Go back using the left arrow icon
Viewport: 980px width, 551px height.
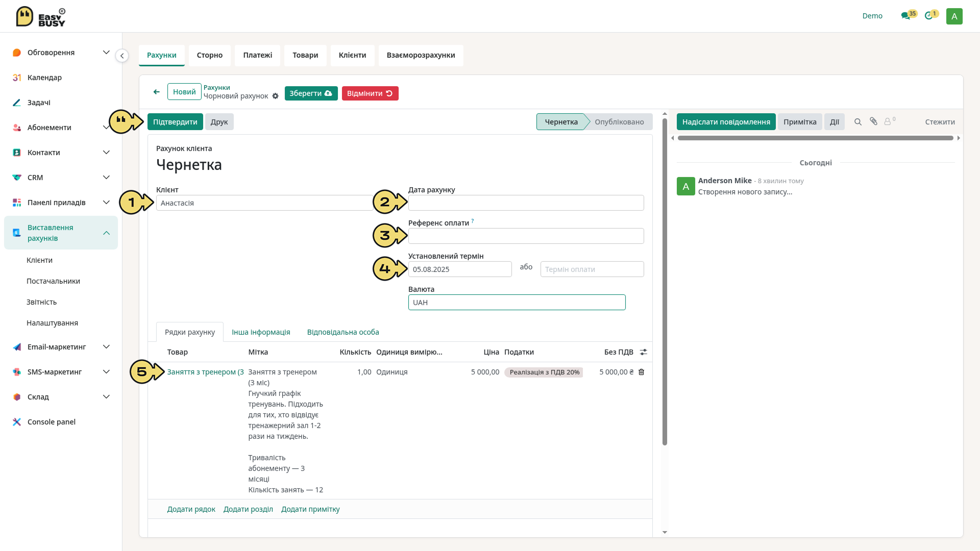click(x=156, y=92)
